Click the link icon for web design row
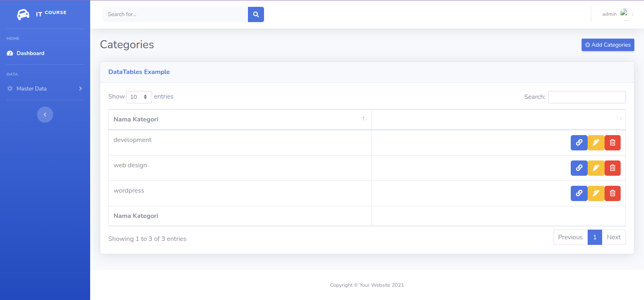 (x=579, y=168)
